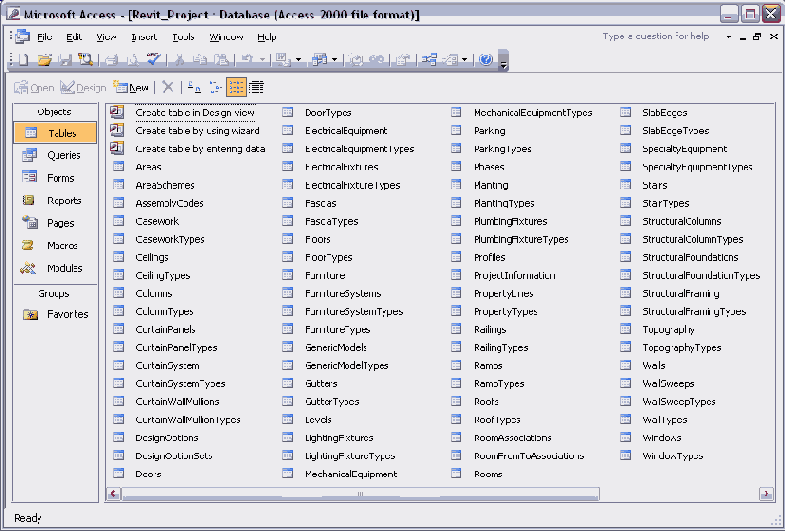Screen dimensions: 785x531
Task: Click the Paste clipboard icon
Action: [221, 60]
